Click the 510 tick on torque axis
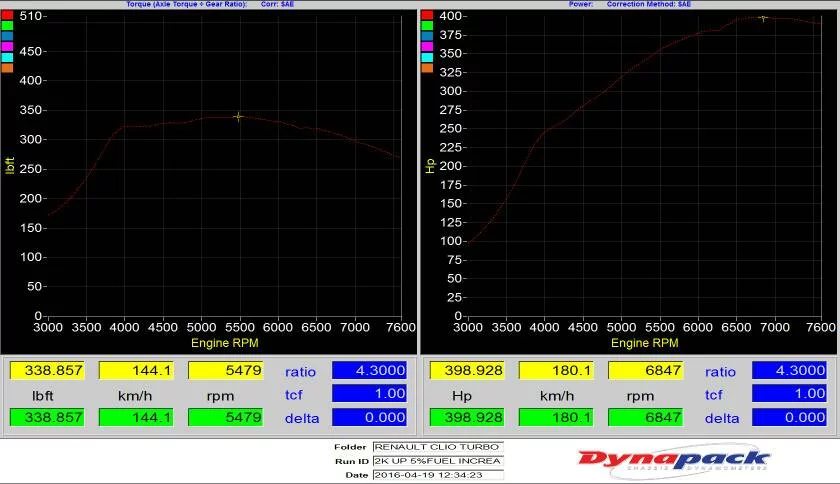The height and width of the screenshot is (484, 840). tap(31, 16)
